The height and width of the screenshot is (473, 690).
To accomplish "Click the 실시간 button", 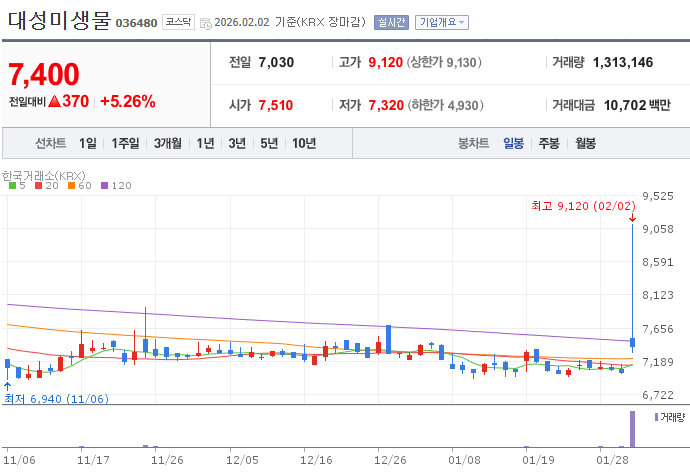I will (391, 22).
